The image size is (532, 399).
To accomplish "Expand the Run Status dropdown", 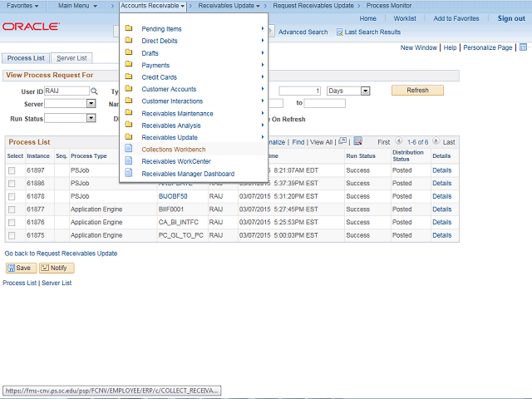I will (x=70, y=118).
